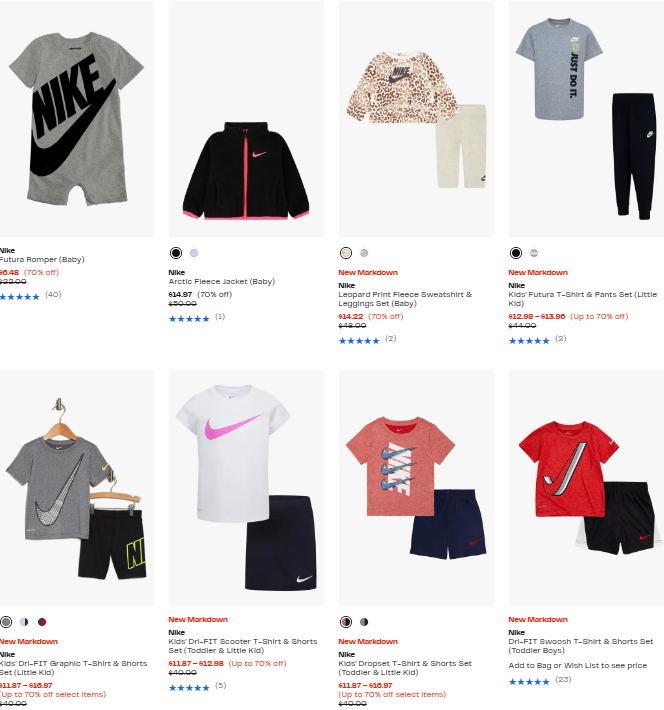664x710 pixels.
Task: Open Dri-FIT Swoosh T-Shirt & Shorts Set link
Action: click(581, 646)
